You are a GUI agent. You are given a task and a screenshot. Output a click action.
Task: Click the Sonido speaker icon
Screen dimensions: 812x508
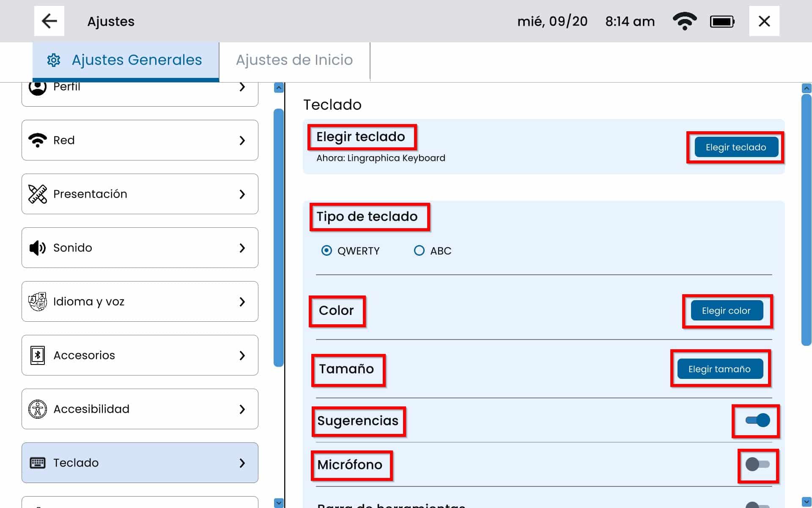38,248
